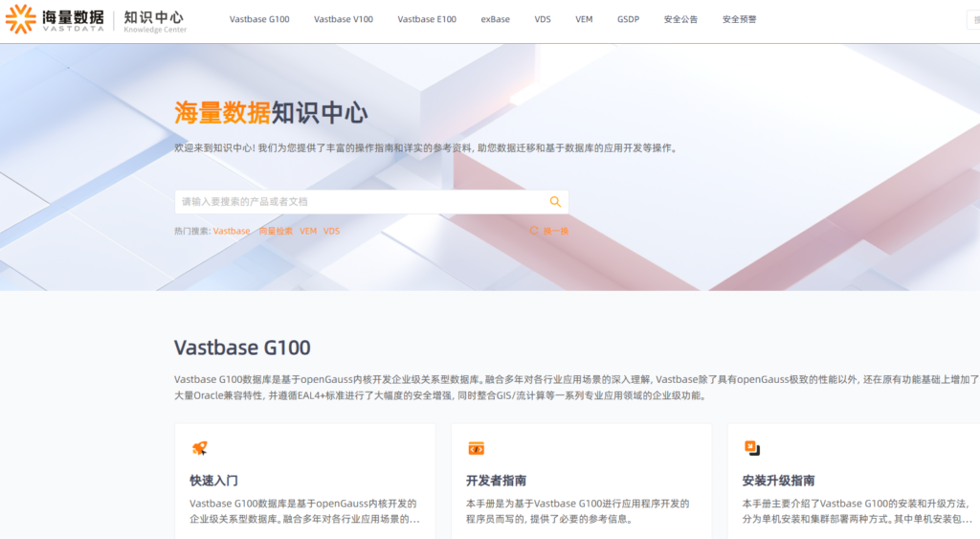Click the Vastdata sunburst logo
Screen dimensions: 980x539
click(x=20, y=19)
